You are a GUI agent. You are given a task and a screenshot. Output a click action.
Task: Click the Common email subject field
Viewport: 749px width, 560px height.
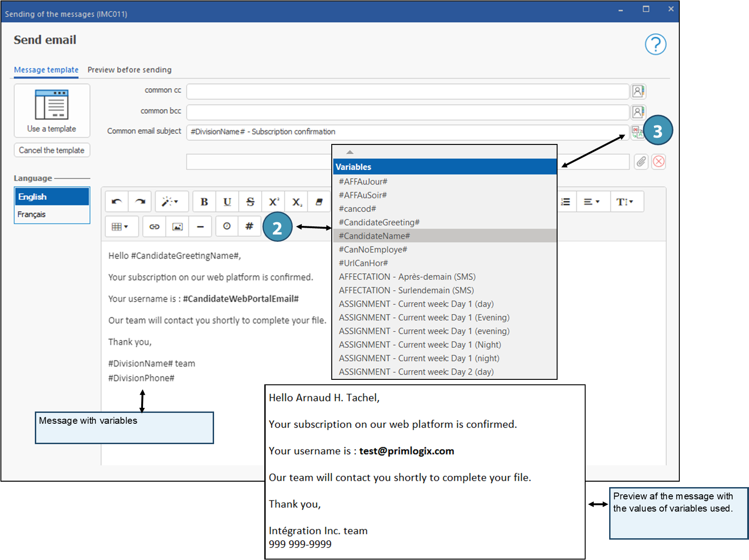[x=407, y=132]
